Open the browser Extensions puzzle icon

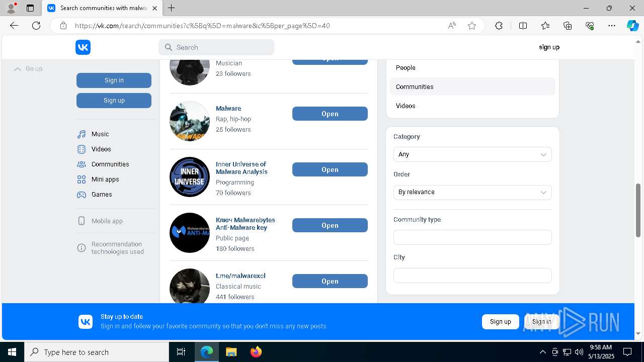(x=499, y=26)
